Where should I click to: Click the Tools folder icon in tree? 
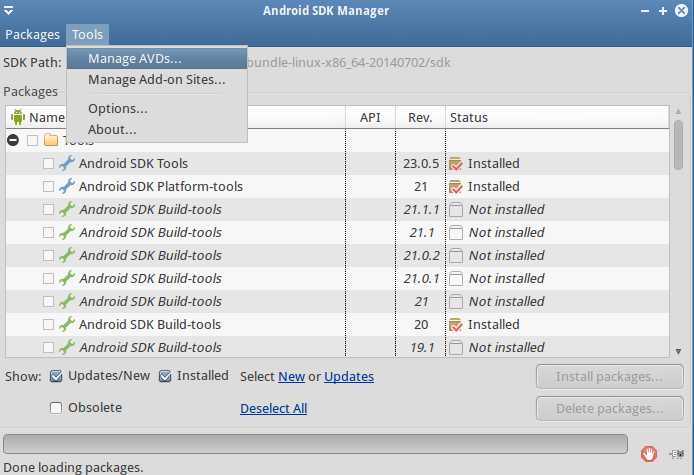pyautogui.click(x=51, y=140)
